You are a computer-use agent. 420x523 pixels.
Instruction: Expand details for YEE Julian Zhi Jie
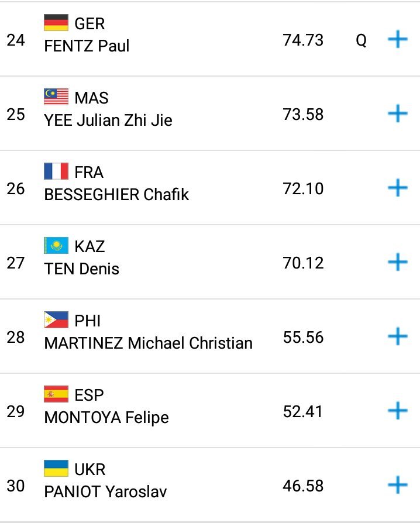[x=398, y=113]
